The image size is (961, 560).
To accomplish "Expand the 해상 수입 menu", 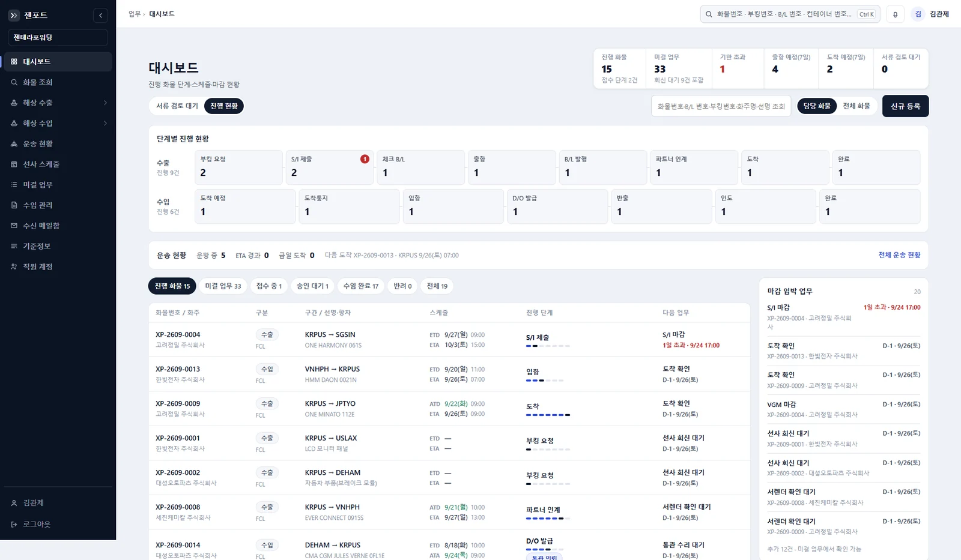I will pos(58,123).
